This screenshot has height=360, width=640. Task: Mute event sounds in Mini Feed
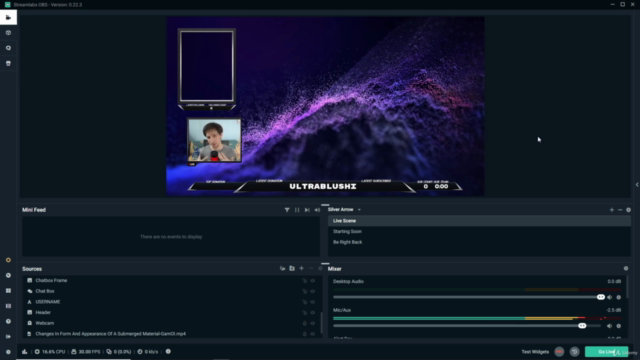[317, 210]
